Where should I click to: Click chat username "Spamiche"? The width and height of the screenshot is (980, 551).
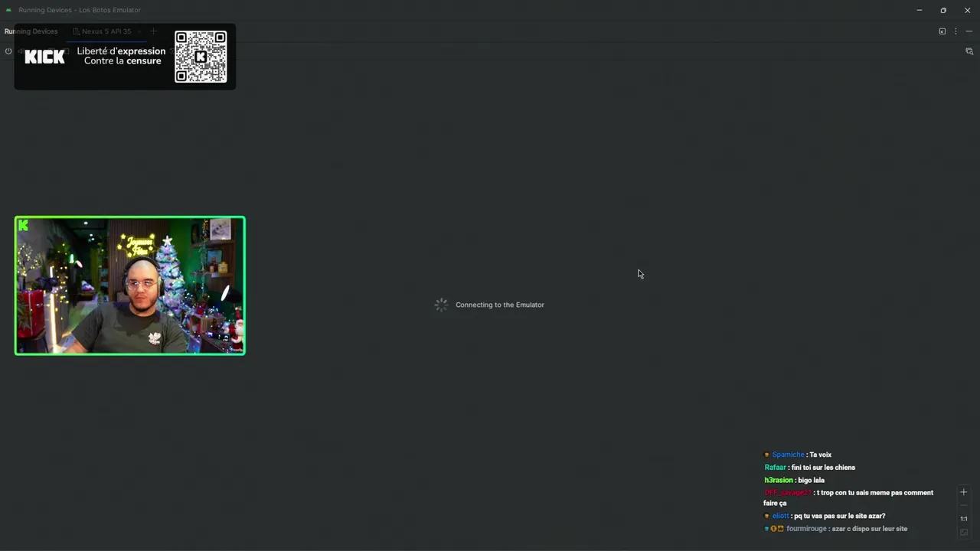[788, 455]
